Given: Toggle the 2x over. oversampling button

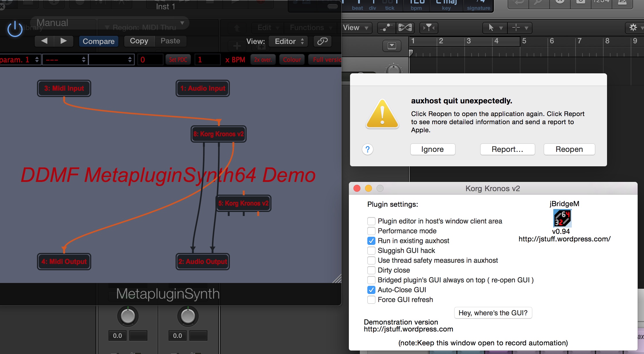Looking at the screenshot, I should click(263, 60).
